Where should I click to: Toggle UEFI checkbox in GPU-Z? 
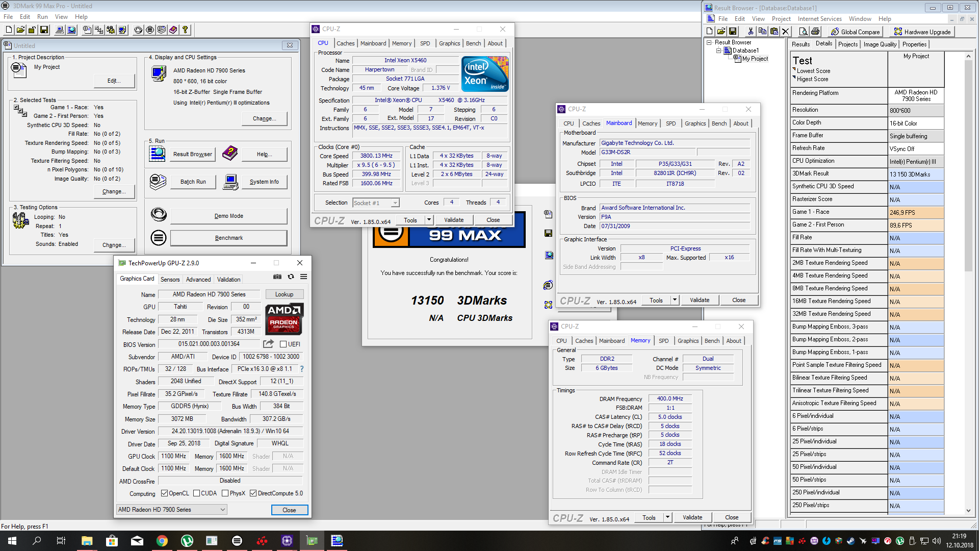tap(283, 344)
